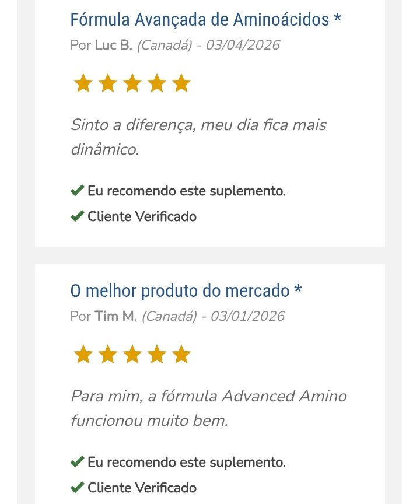The width and height of the screenshot is (420, 504).
Task: Select reviewer name Luc B.
Action: click(x=113, y=45)
